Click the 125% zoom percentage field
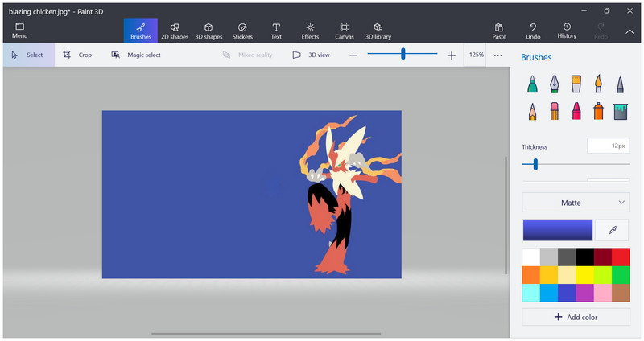The height and width of the screenshot is (341, 644). (476, 55)
